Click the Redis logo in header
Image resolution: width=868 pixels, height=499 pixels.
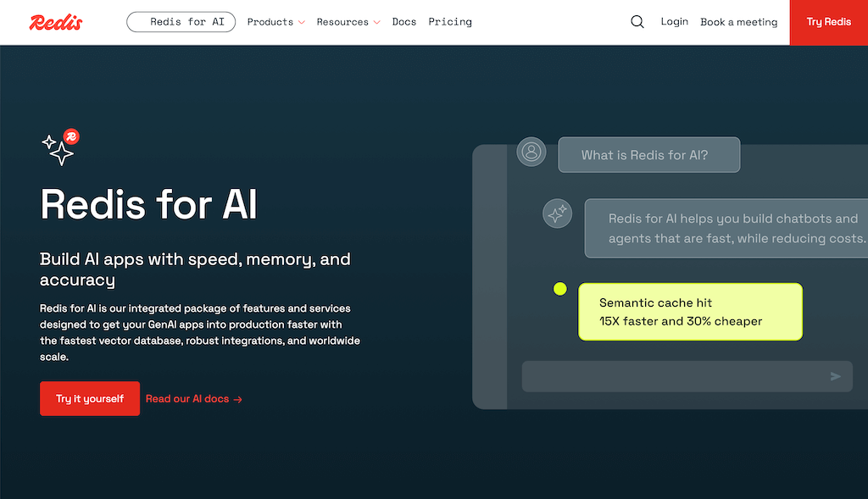tap(56, 22)
